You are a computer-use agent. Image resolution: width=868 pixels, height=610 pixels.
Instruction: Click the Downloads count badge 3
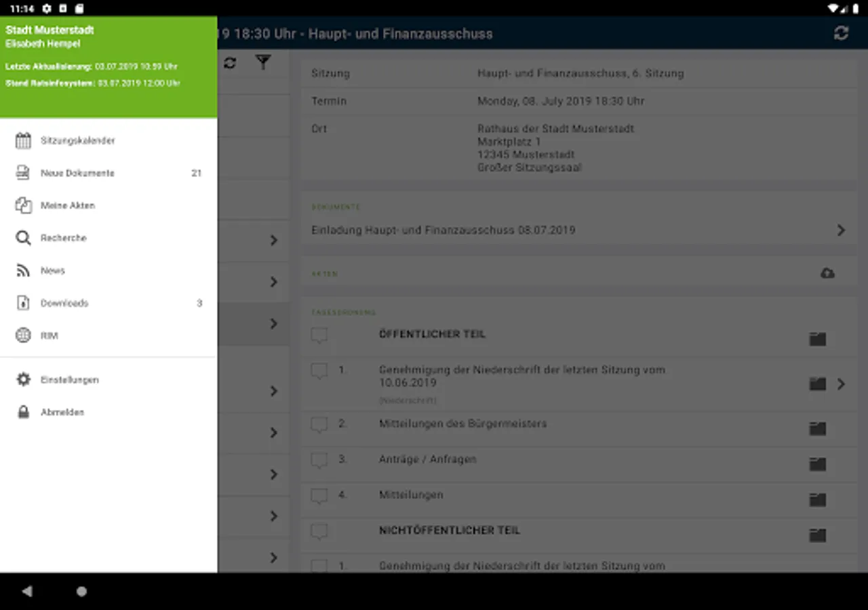point(199,303)
